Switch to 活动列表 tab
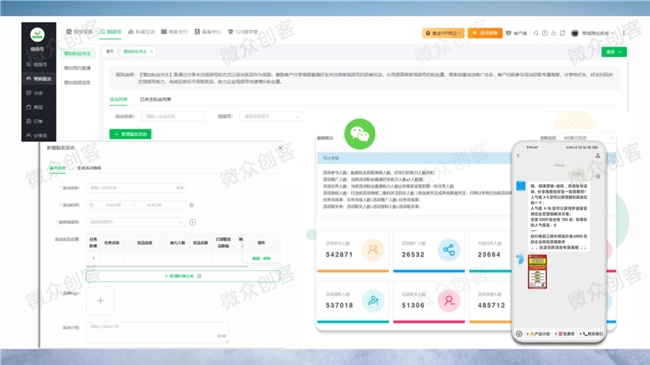The height and width of the screenshot is (365, 650). (118, 100)
